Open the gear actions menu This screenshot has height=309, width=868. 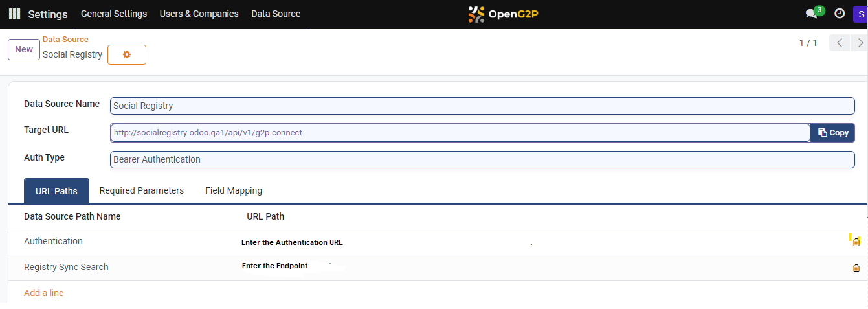(127, 55)
